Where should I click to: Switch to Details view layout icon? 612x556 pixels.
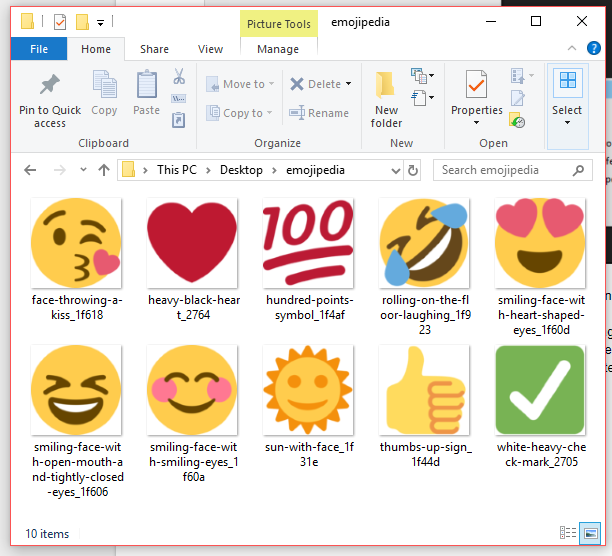[568, 533]
